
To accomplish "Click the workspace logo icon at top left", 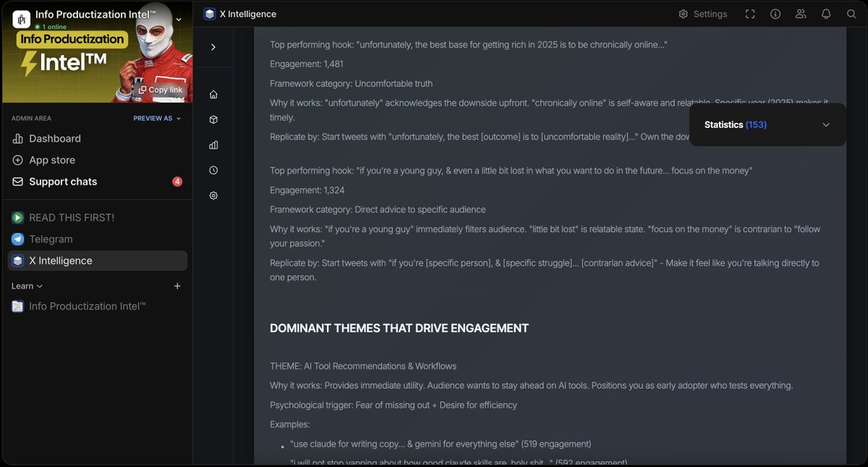I will [x=22, y=20].
